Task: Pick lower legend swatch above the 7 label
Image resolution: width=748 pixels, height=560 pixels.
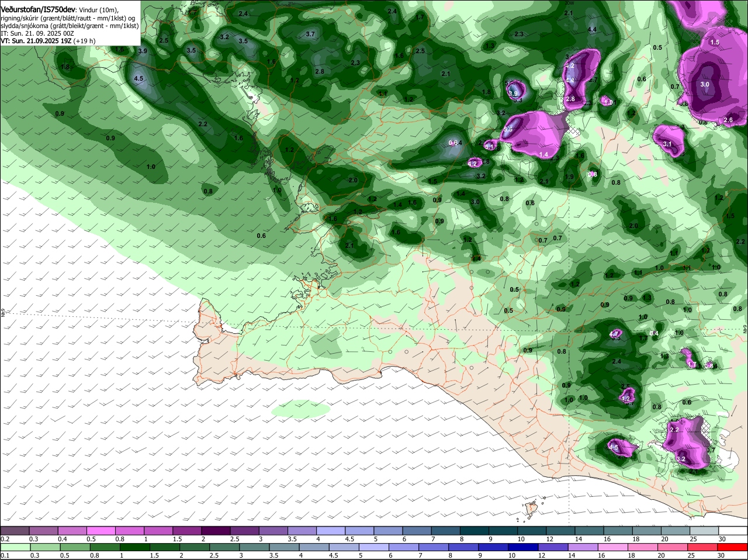Action: 434,547
